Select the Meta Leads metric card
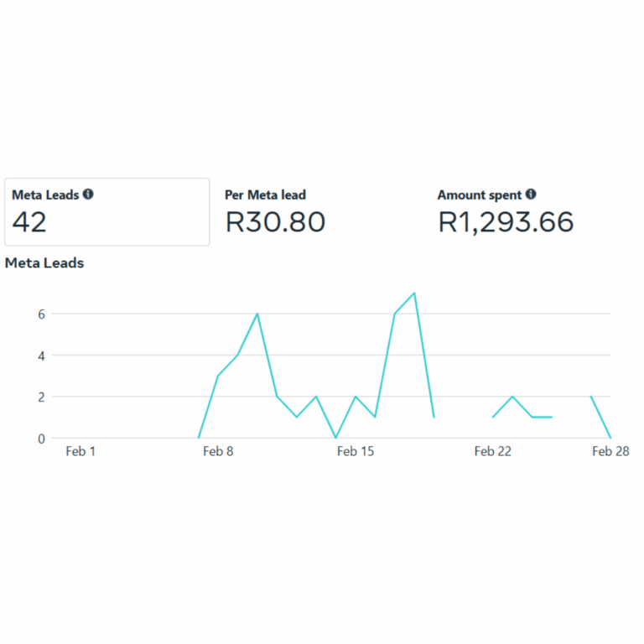Screen dimensions: 644x644 [106, 212]
